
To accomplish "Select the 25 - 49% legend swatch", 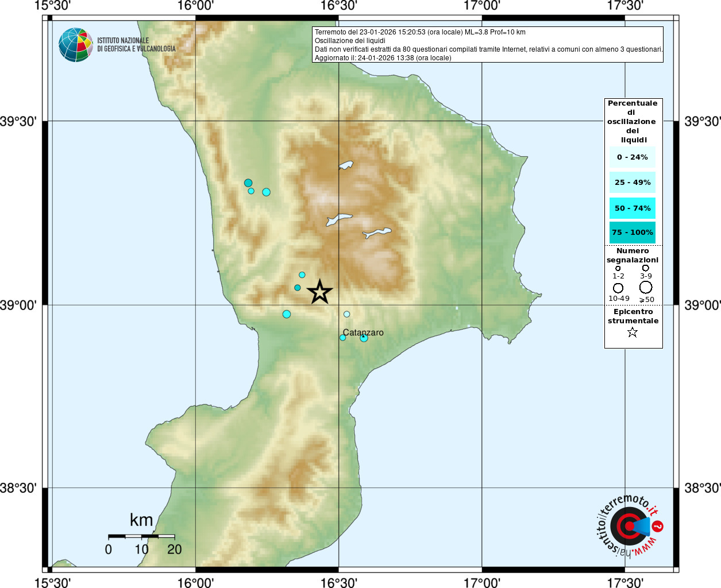I will coord(633,183).
